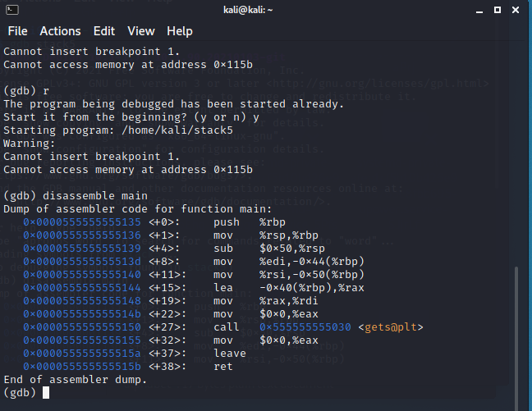
Task: Click the topmost 'Cannot insert breakpoint 1.' line
Action: click(x=92, y=52)
